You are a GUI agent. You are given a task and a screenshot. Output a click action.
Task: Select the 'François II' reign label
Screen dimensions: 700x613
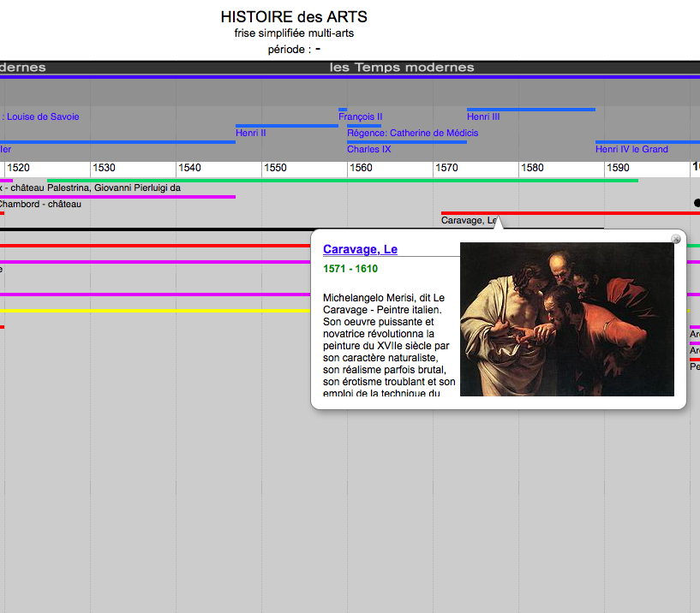click(360, 116)
